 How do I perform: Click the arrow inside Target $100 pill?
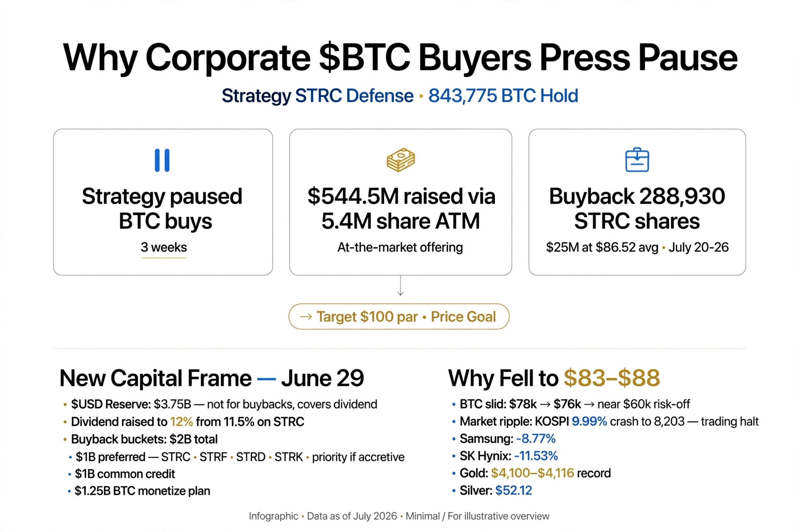[x=306, y=317]
